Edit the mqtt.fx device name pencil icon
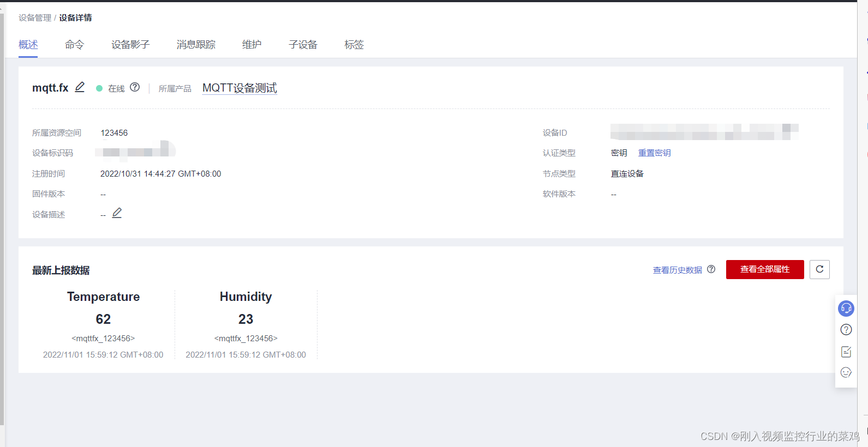 (80, 87)
